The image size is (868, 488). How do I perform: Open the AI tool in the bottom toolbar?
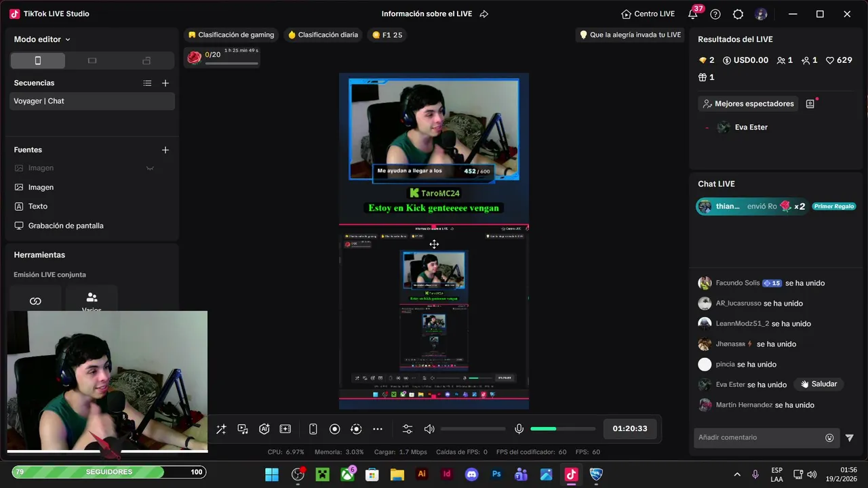(x=264, y=429)
